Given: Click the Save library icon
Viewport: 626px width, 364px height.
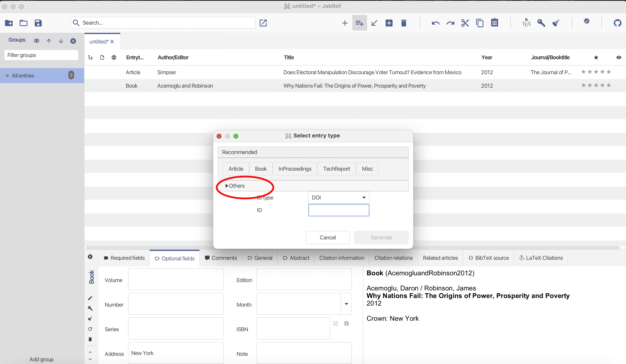Looking at the screenshot, I should [x=38, y=23].
